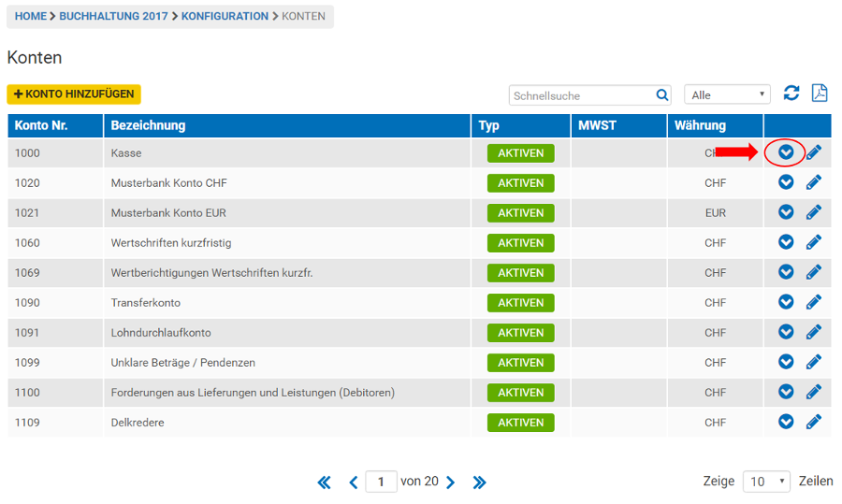The height and width of the screenshot is (504, 842).
Task: Export accounts list as PDF
Action: tap(820, 93)
